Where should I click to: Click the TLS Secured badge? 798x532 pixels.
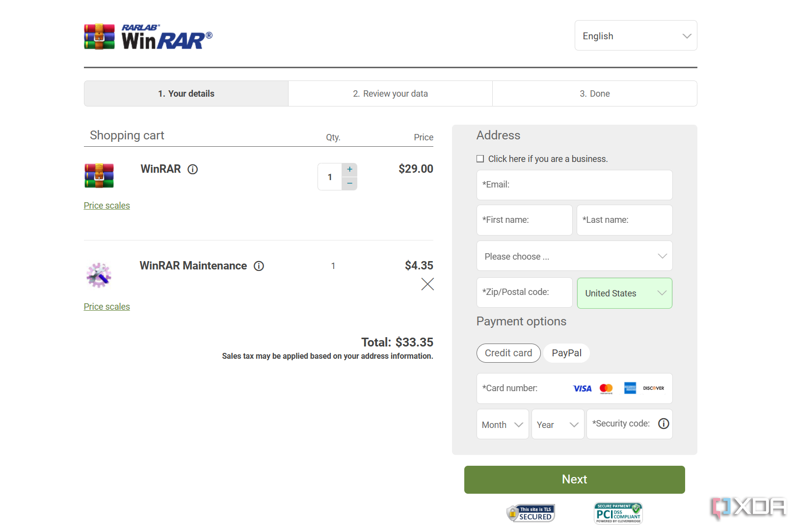(x=531, y=513)
